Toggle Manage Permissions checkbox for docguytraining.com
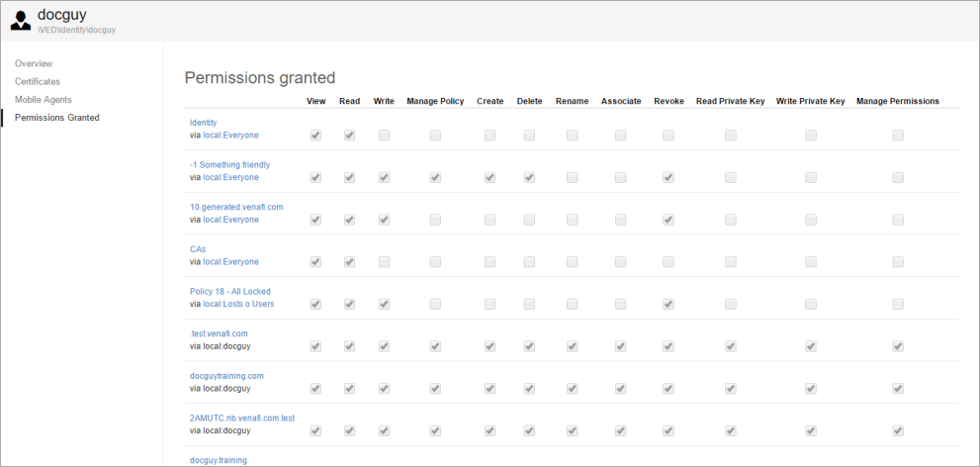 898,389
